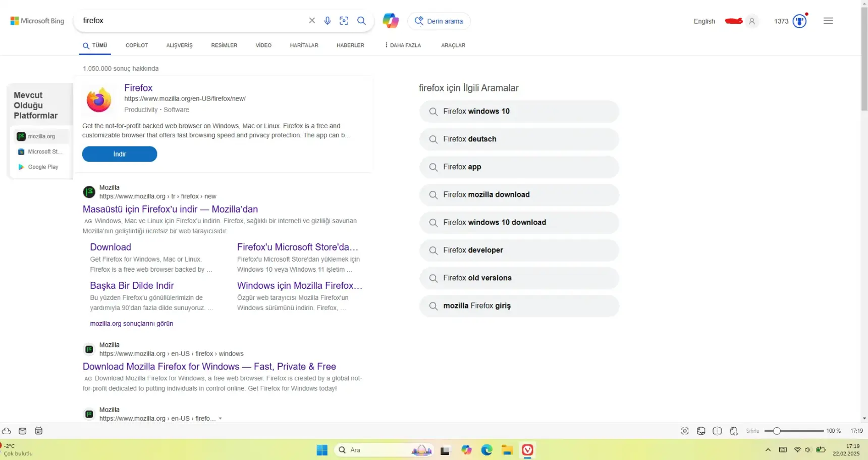The width and height of the screenshot is (868, 460).
Task: Open Rewards trophy medal icon
Action: pos(799,21)
